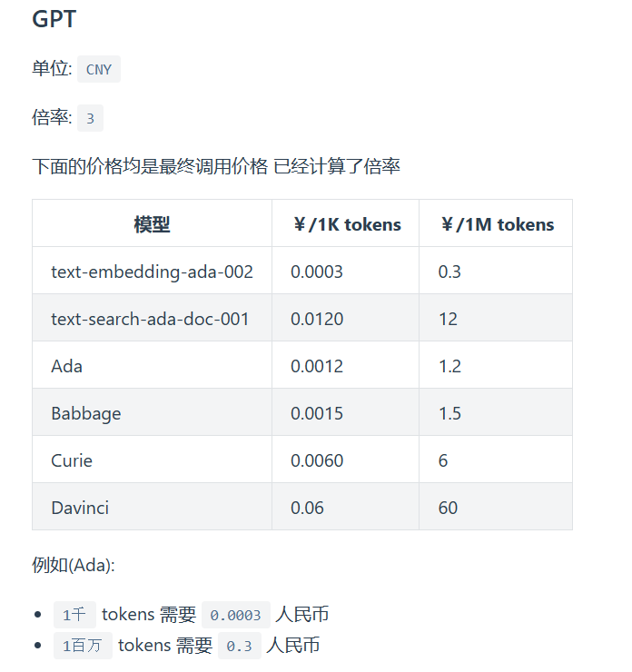
Task: Click the Babbage model name cell
Action: (86, 413)
